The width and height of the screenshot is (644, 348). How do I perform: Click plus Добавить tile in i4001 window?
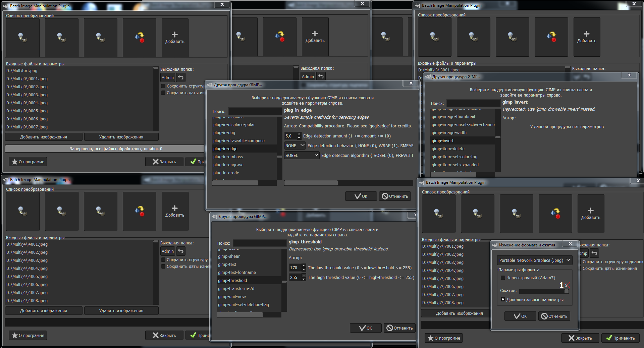point(175,211)
